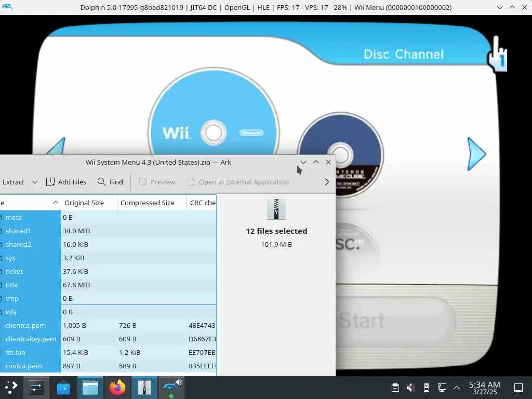Click the Disc Channel title banner

point(403,54)
